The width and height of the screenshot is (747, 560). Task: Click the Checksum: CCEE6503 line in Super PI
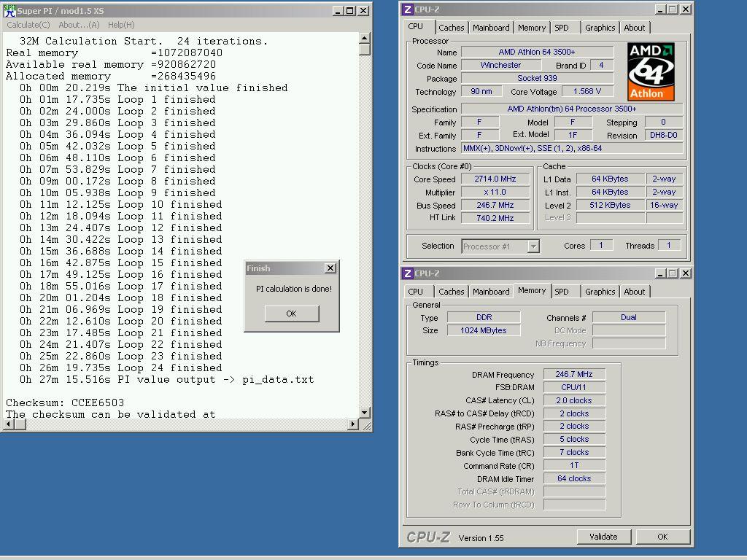coord(65,402)
